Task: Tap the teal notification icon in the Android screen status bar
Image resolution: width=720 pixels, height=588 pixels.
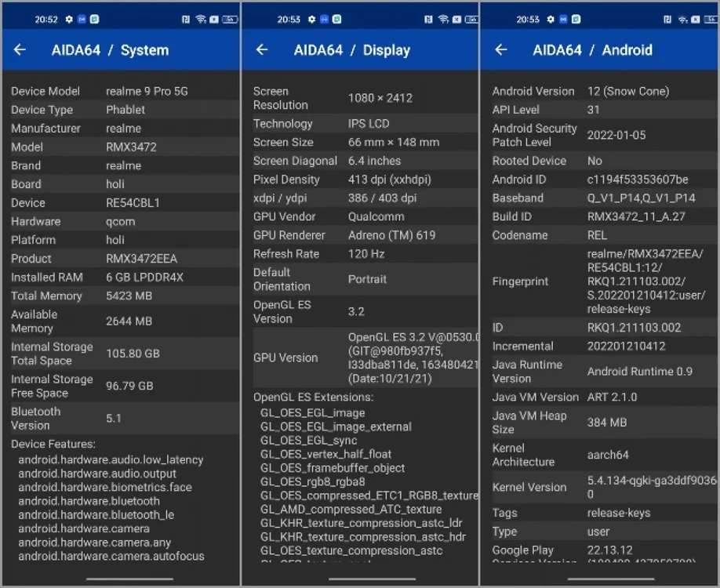Action: click(576, 20)
